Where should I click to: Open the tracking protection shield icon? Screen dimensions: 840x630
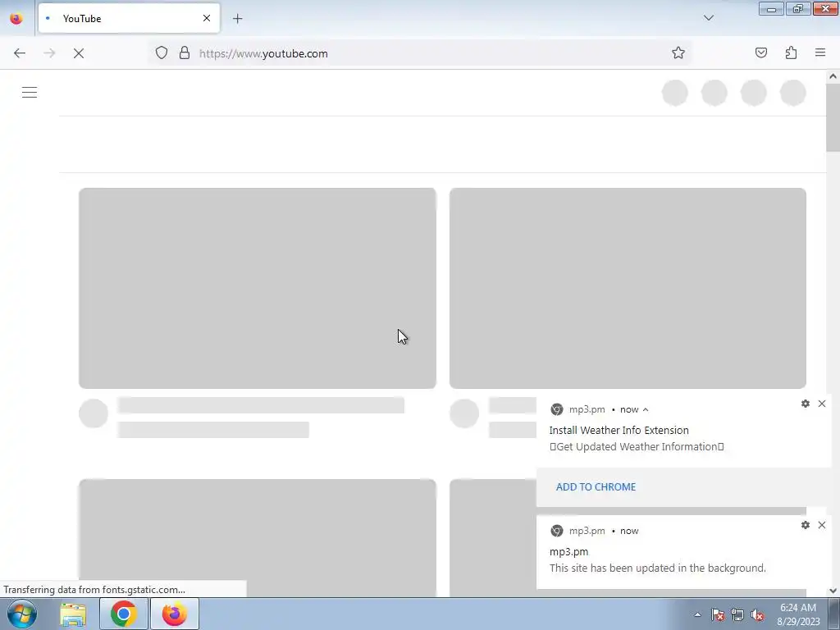click(162, 53)
